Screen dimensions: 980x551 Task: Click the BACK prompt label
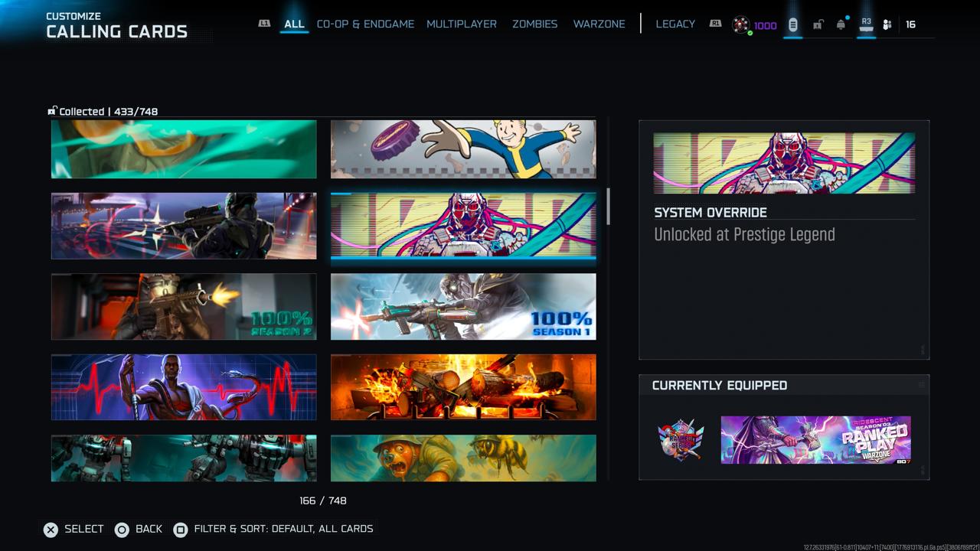(149, 529)
